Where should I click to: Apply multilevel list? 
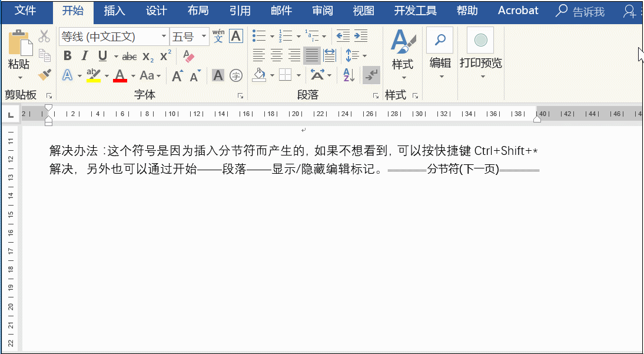(x=312, y=36)
